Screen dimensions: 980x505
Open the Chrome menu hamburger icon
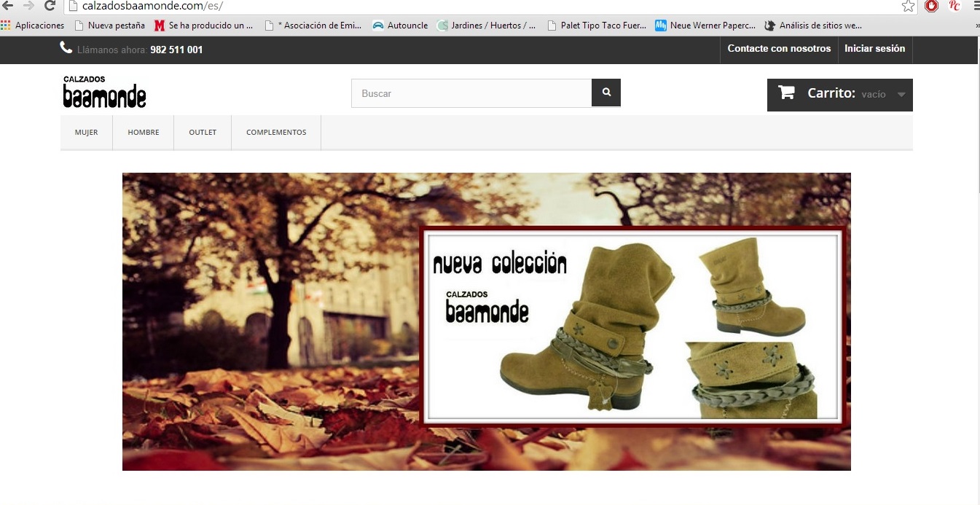[x=976, y=6]
